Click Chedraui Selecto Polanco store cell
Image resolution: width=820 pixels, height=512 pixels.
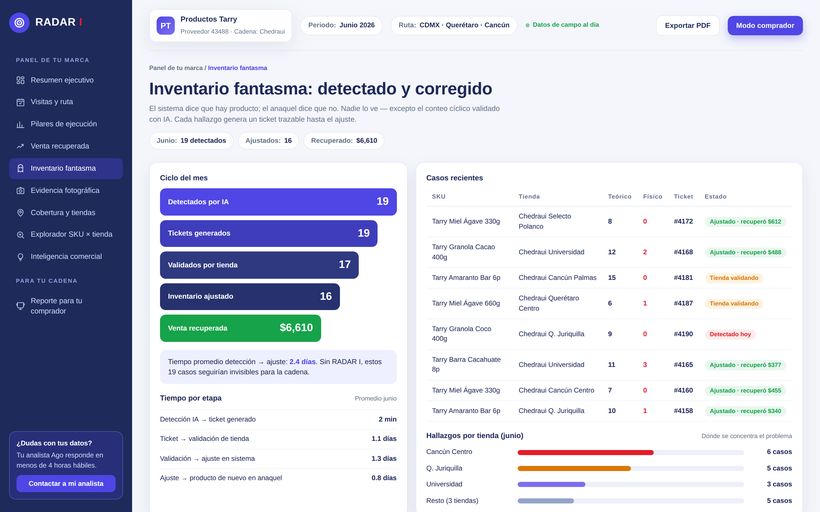(545, 221)
